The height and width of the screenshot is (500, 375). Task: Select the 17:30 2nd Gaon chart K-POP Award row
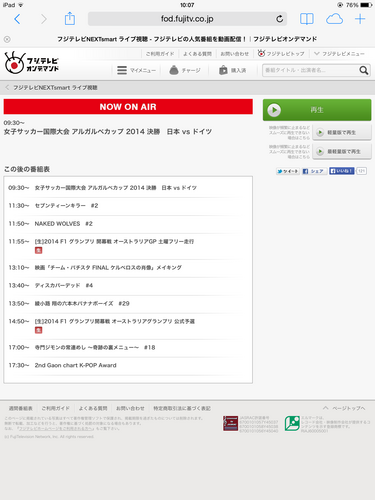[128, 366]
